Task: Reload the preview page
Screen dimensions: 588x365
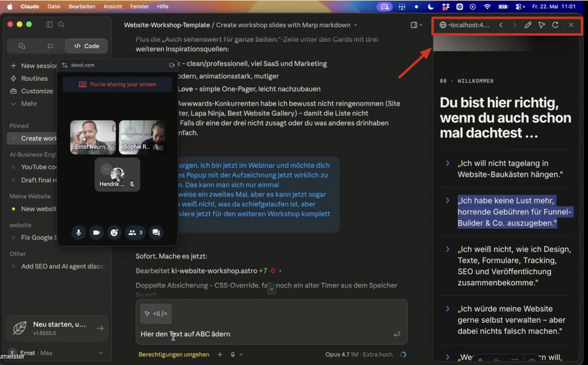Action: 555,25
